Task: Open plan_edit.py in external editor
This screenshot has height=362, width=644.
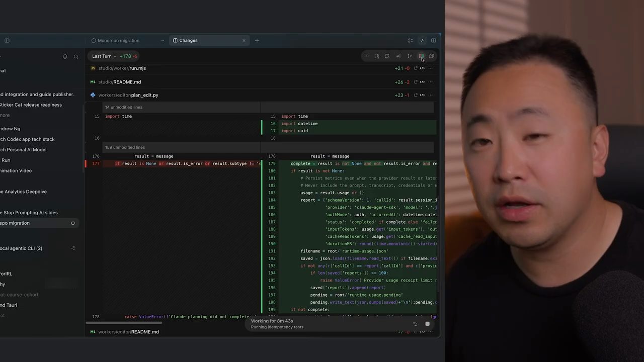Action: tap(416, 95)
